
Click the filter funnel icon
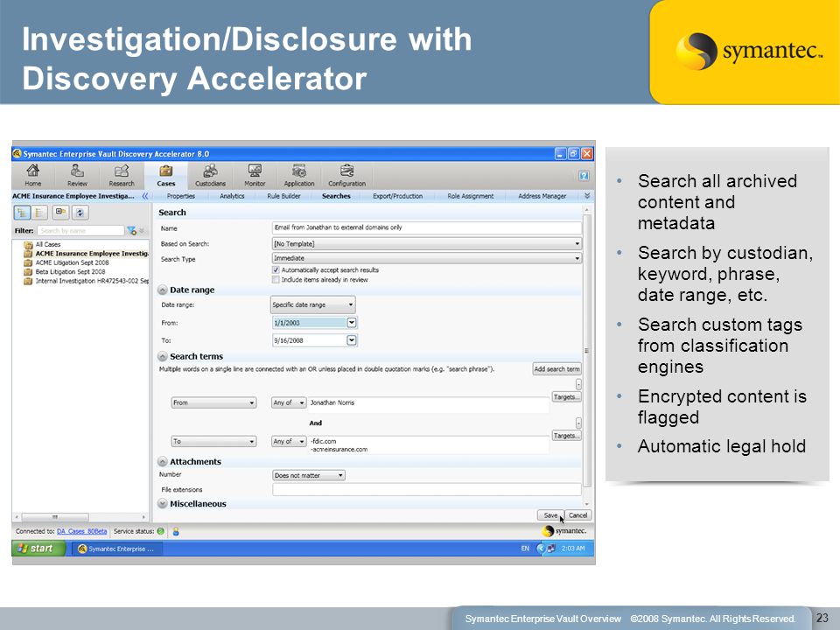(131, 230)
